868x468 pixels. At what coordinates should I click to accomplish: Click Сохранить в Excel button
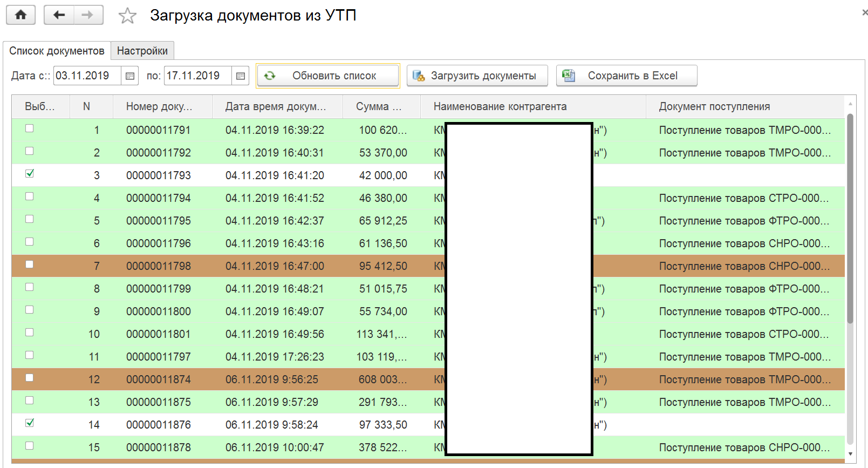626,76
